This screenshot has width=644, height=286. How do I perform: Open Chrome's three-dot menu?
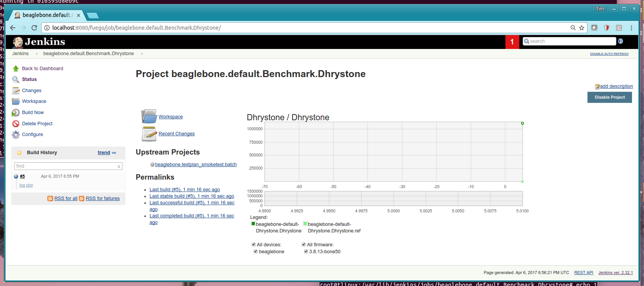(x=631, y=28)
